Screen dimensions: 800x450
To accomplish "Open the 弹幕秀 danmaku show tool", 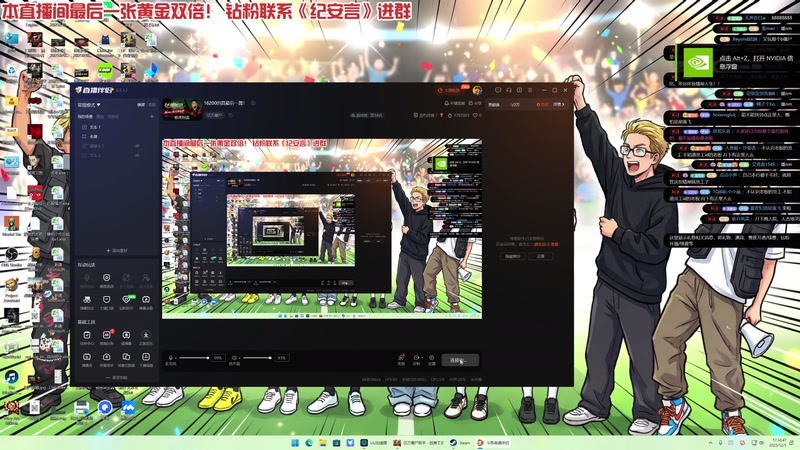I will click(x=87, y=359).
